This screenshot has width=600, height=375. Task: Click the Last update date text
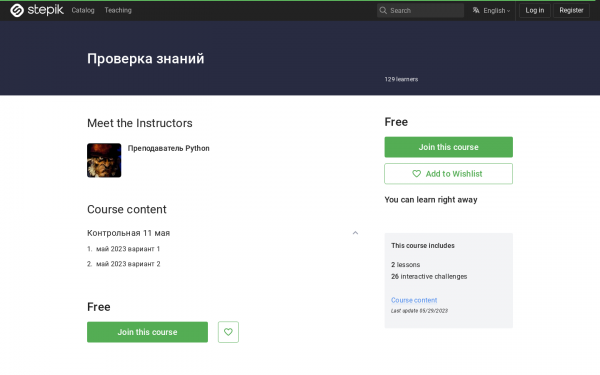[419, 311]
